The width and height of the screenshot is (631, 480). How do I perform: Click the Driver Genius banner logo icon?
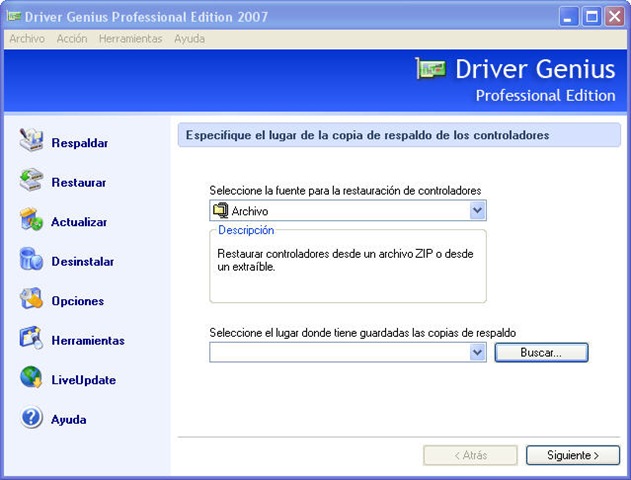click(431, 69)
